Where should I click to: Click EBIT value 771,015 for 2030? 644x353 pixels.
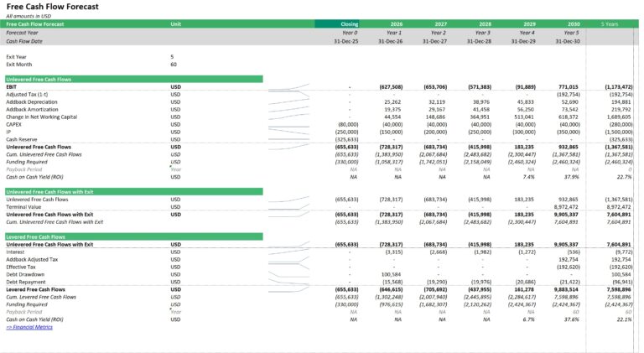coord(569,87)
